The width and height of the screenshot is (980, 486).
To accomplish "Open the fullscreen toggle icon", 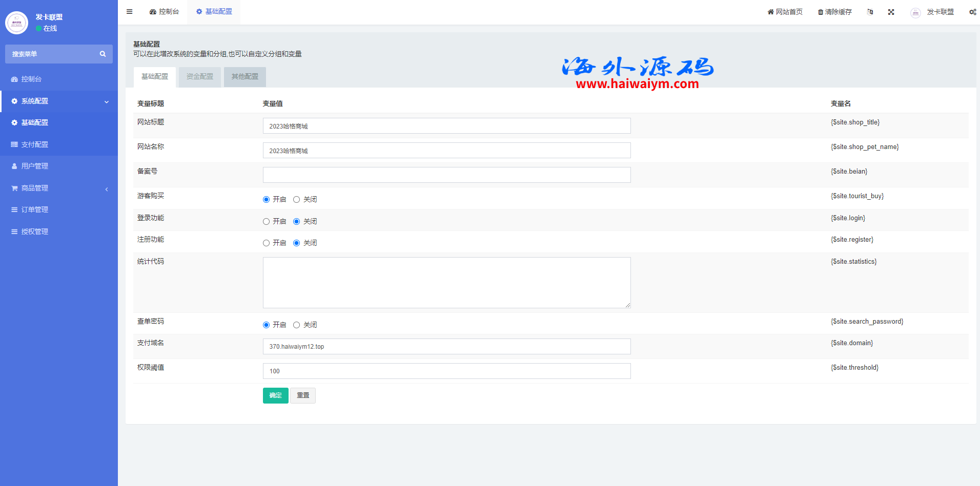I will point(891,12).
